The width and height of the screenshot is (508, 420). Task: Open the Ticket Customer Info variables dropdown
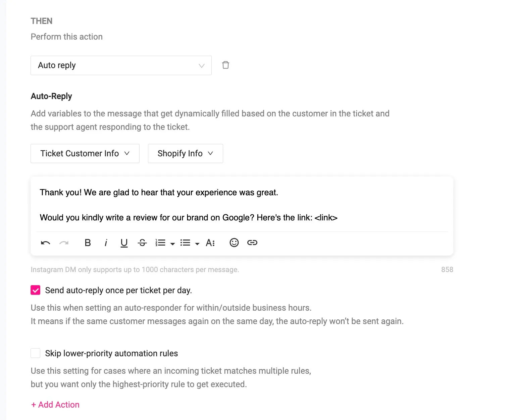pos(85,153)
